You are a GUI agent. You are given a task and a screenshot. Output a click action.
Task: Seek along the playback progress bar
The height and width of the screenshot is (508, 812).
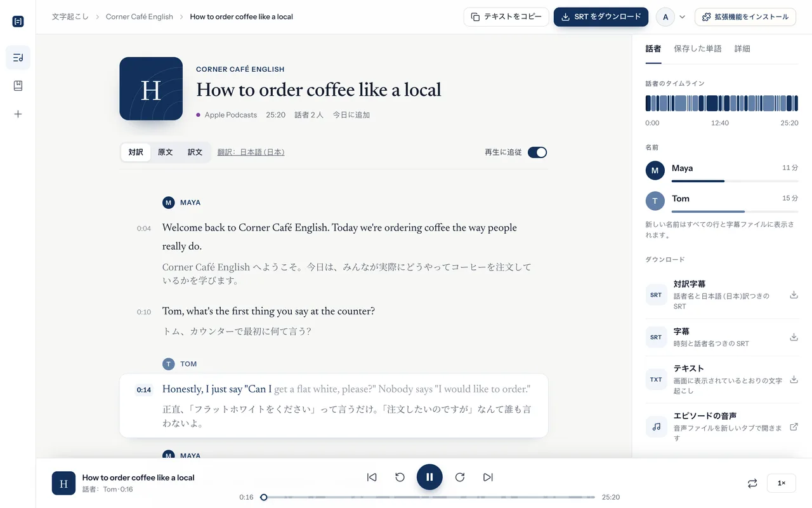(429, 497)
